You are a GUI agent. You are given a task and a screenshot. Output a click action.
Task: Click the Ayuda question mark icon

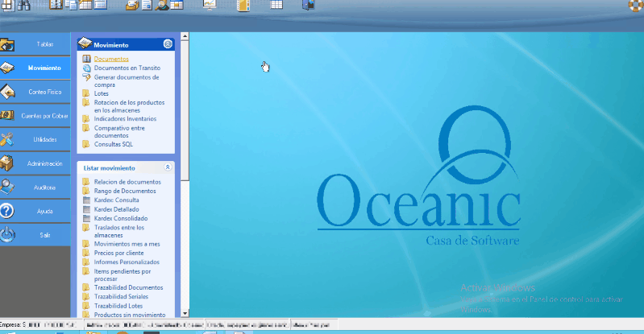(7, 211)
